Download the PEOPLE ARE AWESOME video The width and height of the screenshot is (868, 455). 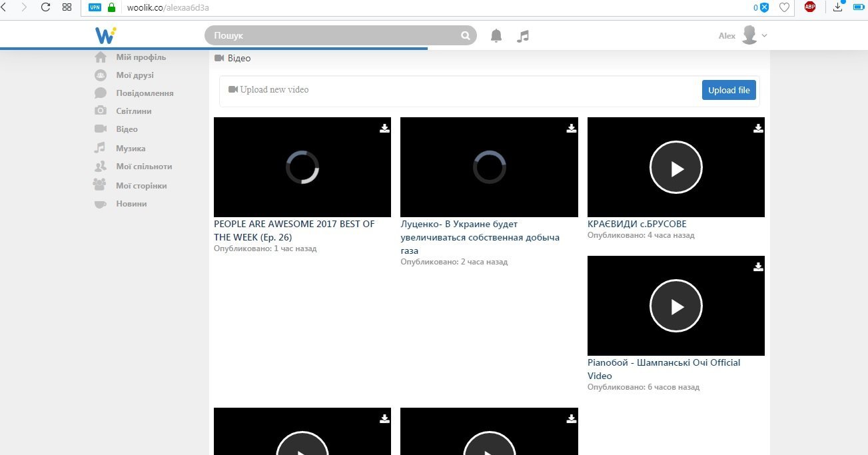click(x=384, y=129)
